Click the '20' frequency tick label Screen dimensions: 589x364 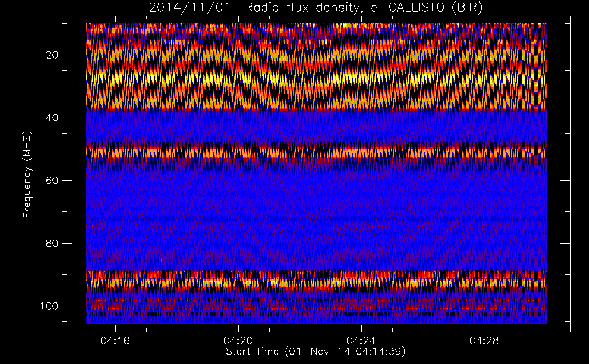52,55
